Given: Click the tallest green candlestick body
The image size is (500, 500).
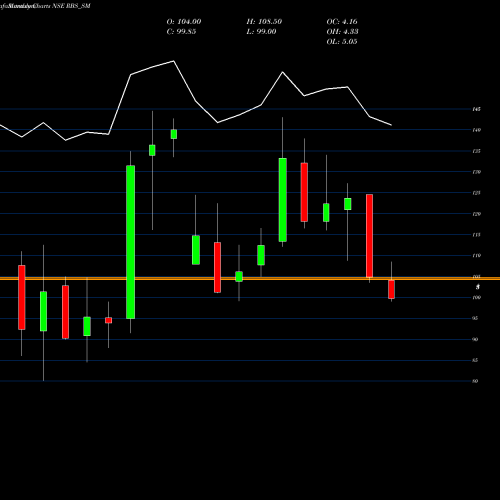Looking at the screenshot, I should click(x=131, y=242).
